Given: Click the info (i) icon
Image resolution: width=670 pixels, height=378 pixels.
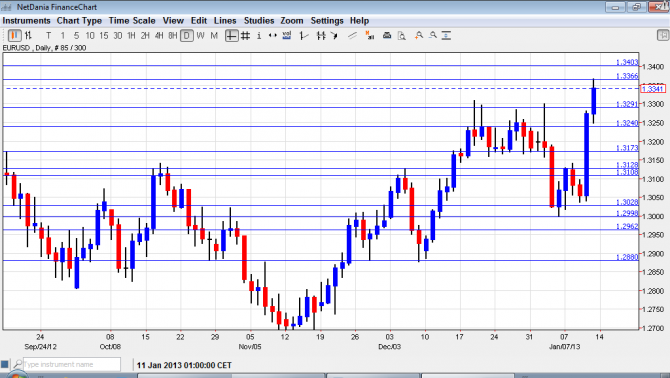Looking at the screenshot, I should click(x=259, y=36).
